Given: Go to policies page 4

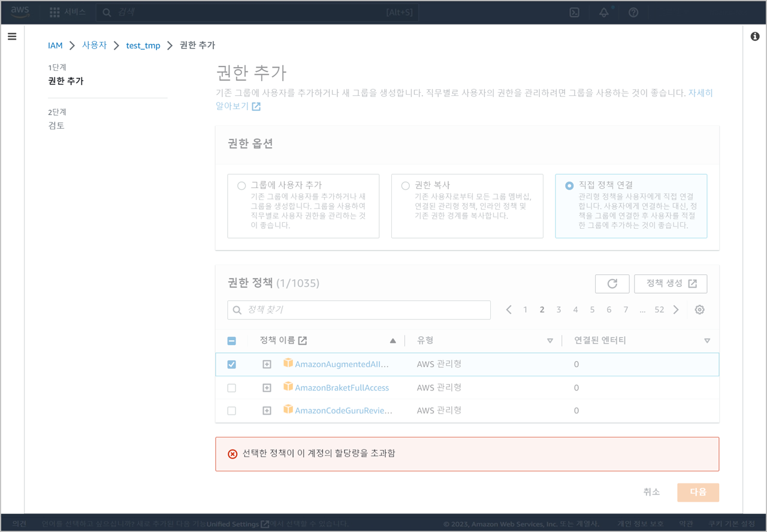Looking at the screenshot, I should coord(575,310).
